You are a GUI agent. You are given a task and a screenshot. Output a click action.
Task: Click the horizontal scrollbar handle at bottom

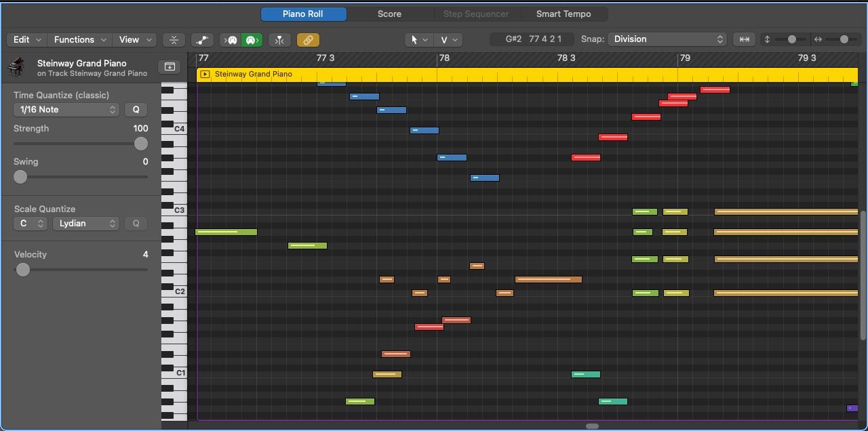click(592, 426)
